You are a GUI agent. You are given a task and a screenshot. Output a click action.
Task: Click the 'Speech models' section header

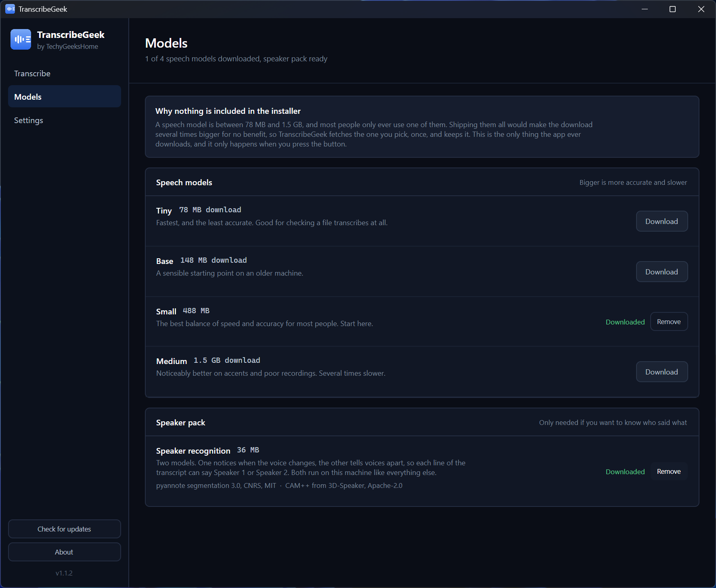(184, 182)
